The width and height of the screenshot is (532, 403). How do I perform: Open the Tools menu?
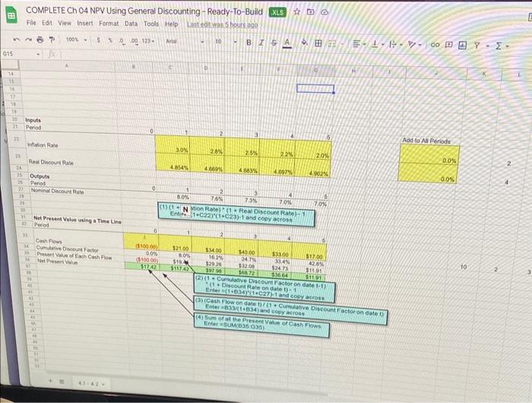pos(151,24)
